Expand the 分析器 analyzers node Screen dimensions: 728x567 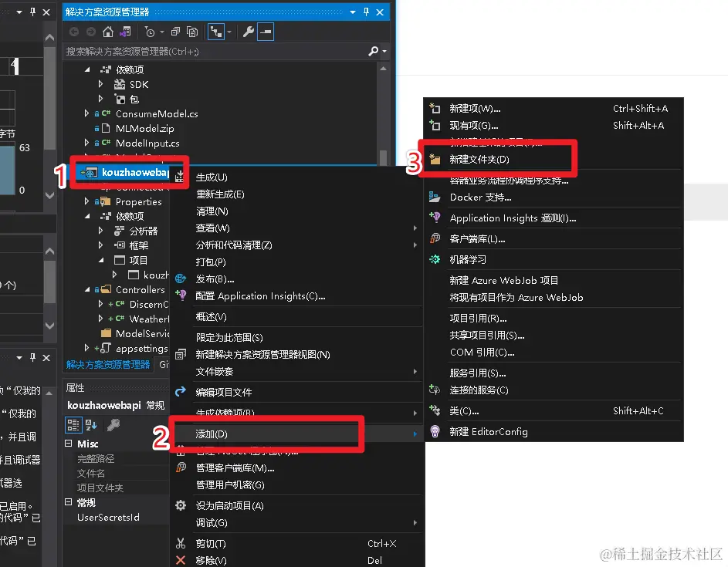(101, 231)
